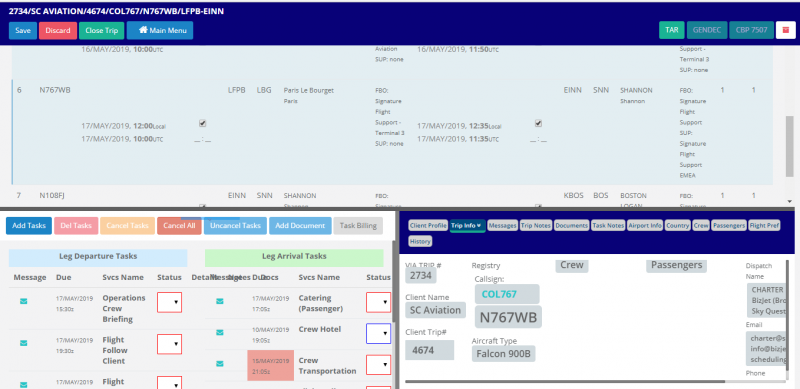This screenshot has width=800, height=389.
Task: Click the COL767 callsign field
Action: pyautogui.click(x=507, y=294)
